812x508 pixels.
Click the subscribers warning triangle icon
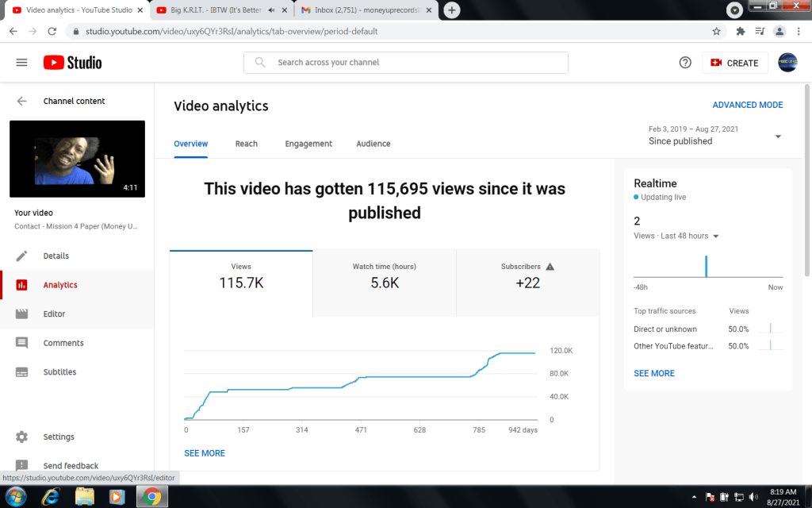click(x=550, y=267)
